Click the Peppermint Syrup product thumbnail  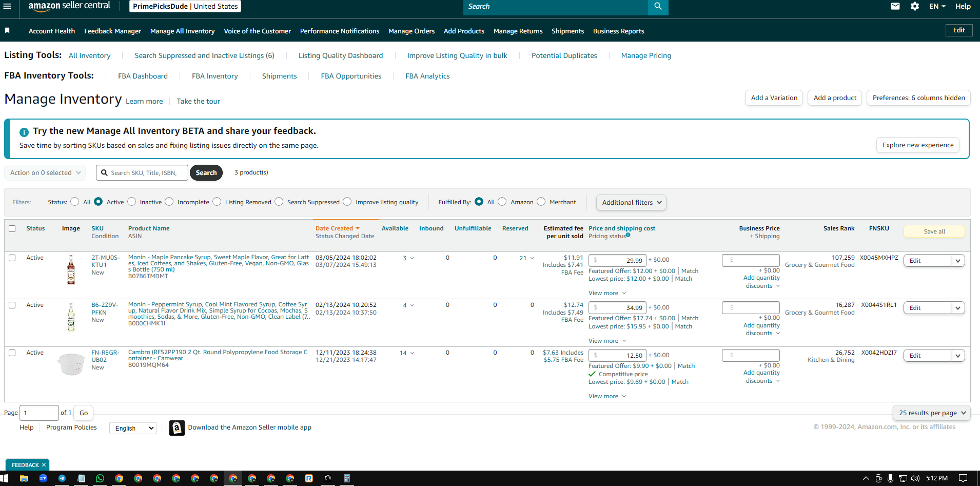coord(71,317)
